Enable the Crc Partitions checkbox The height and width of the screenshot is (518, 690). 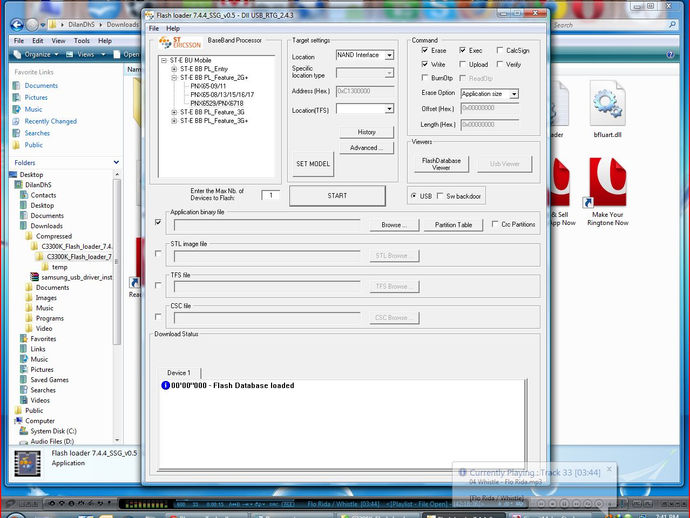[495, 224]
